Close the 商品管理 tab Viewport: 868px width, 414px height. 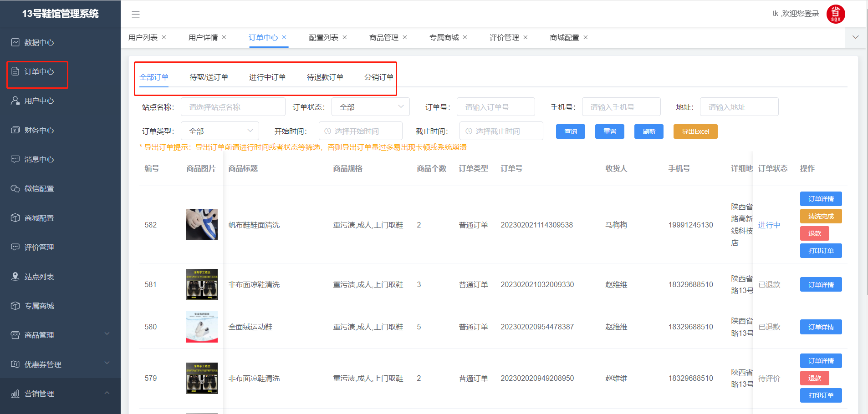click(405, 37)
